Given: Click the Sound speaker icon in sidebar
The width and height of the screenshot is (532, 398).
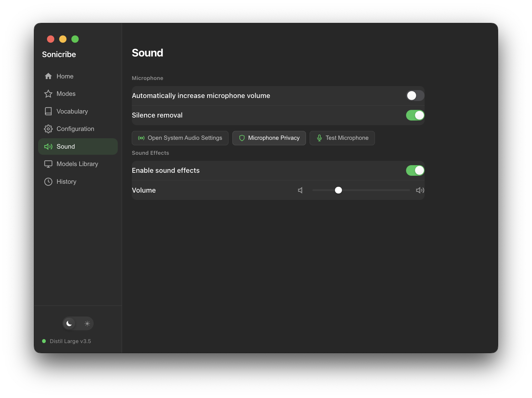Looking at the screenshot, I should coord(48,147).
